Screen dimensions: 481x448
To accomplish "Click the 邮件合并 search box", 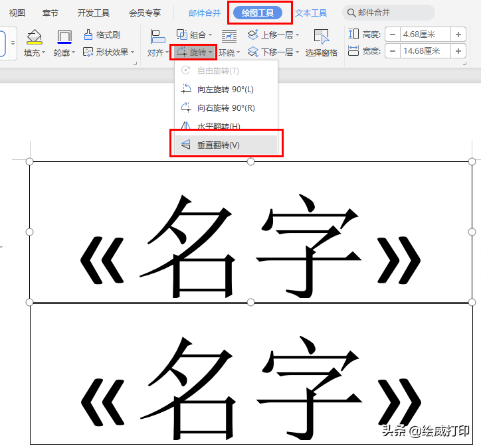I will pos(389,13).
